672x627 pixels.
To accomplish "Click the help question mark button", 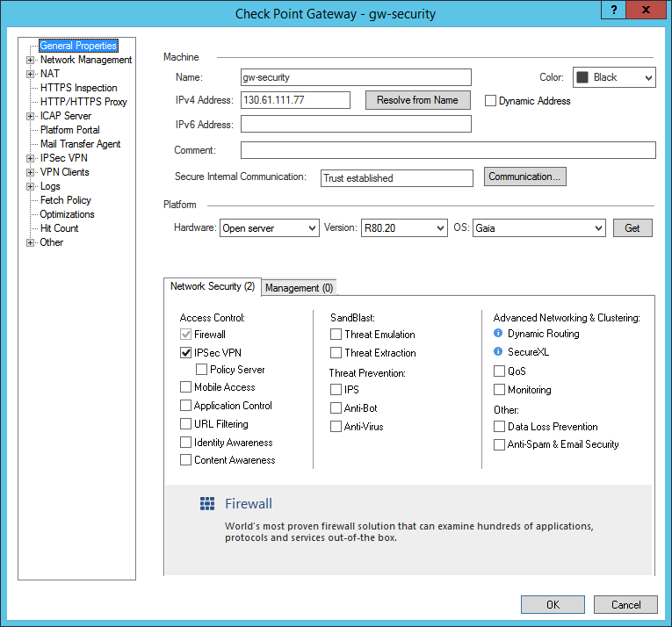I will [615, 10].
